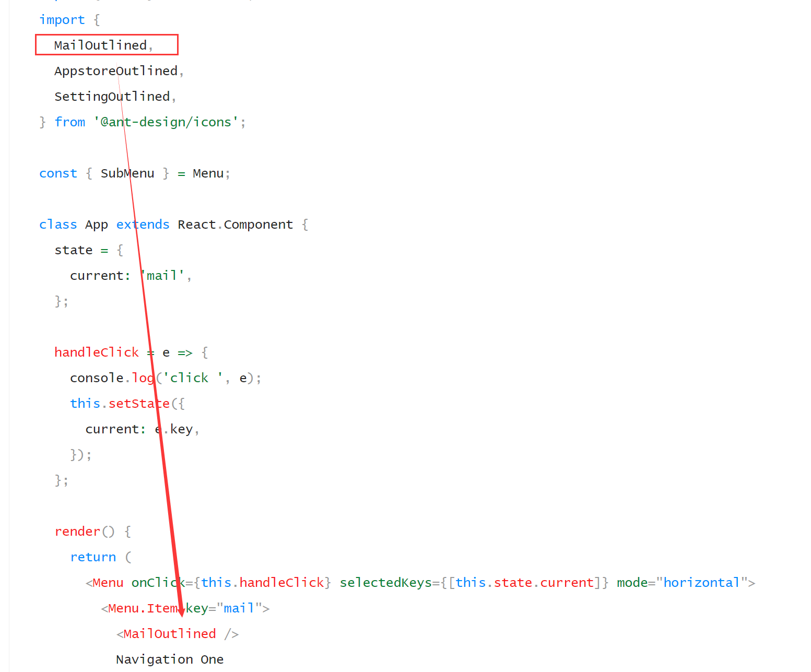811x672 pixels.
Task: Click 'AppstoreOutlined,' in the import list
Action: 119,71
